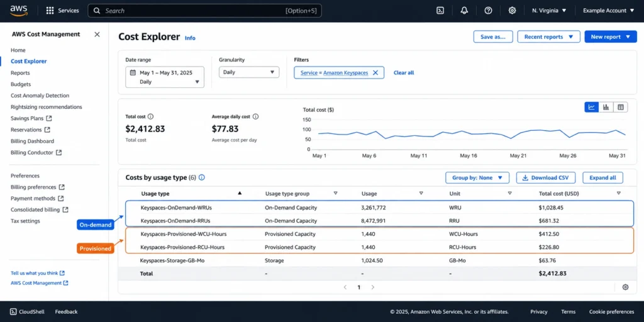
Task: Open Consolidated billing link
Action: coord(40,209)
